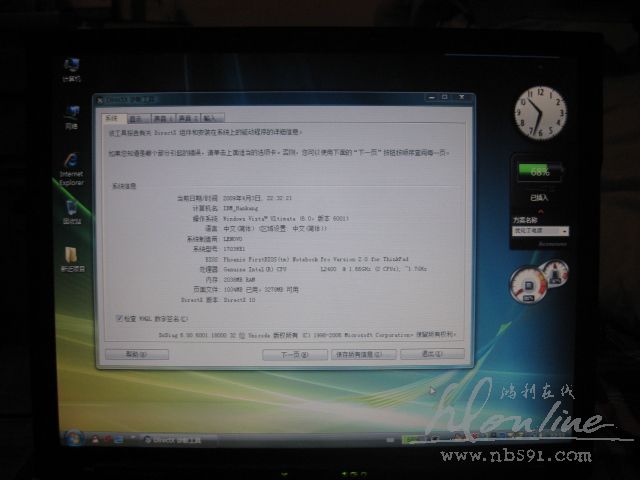Open the Recycle Bin icon
Screen dimensions: 640x480
click(71, 212)
